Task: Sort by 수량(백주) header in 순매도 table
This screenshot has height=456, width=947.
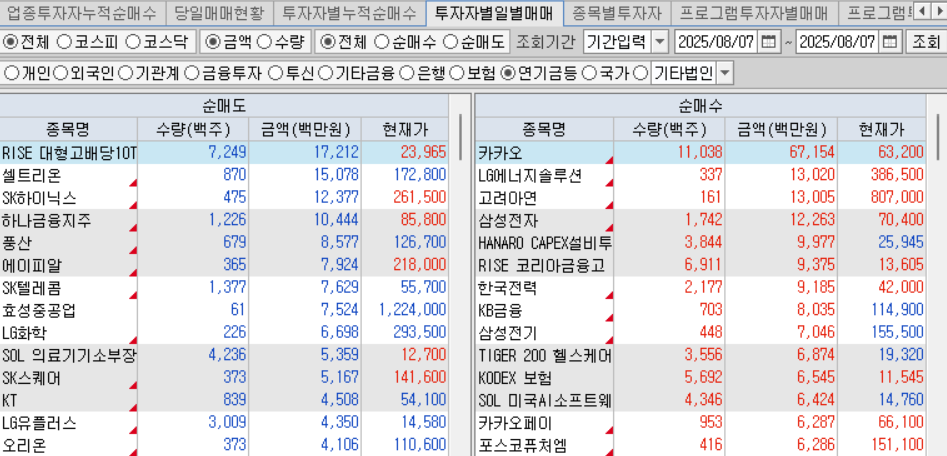Action: tap(193, 129)
